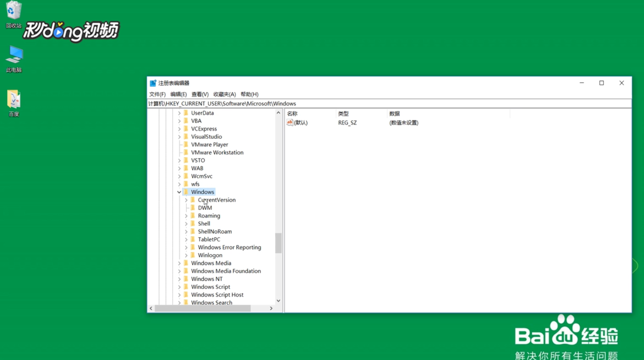Viewport: 644px width, 360px height.
Task: Click the VisualStudio folder icon
Action: pyautogui.click(x=186, y=137)
